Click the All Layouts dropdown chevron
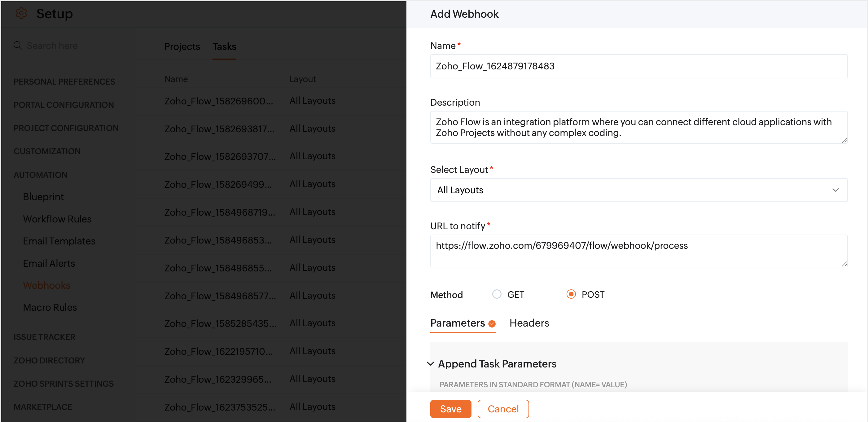Screen dimensions: 868x422 pos(835,190)
